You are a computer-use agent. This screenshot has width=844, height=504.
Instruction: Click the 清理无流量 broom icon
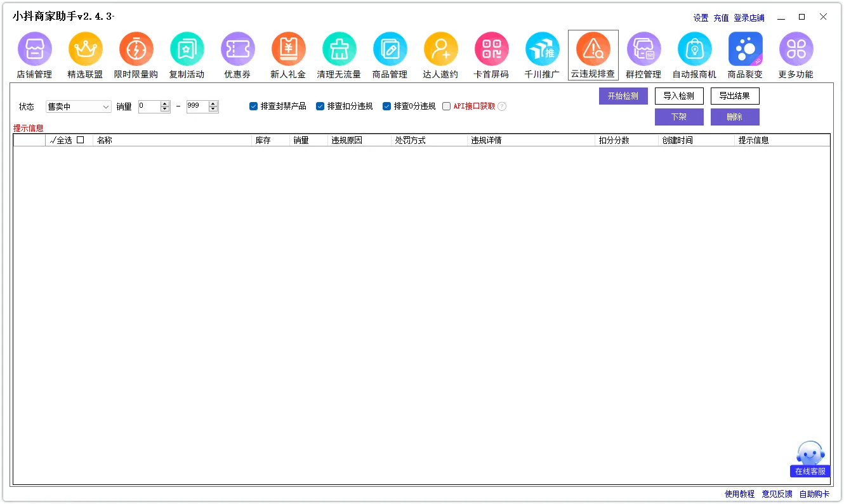point(339,49)
